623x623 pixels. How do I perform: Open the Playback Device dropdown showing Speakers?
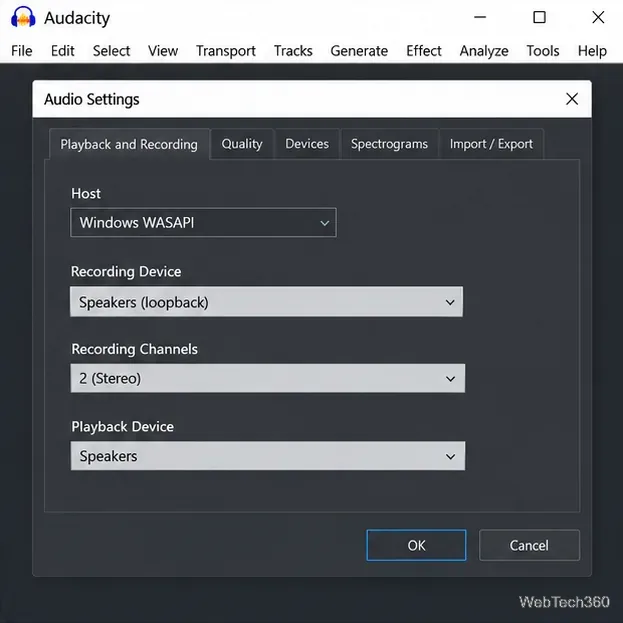[x=268, y=456]
